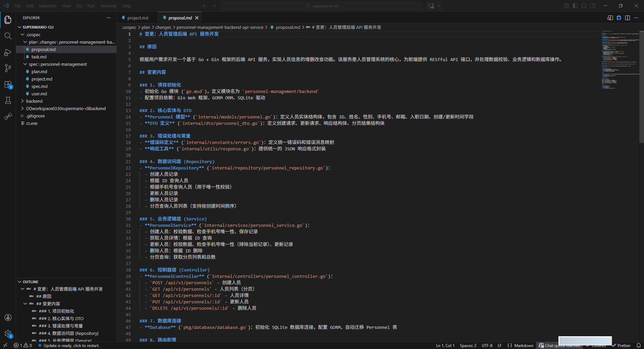644x349 pixels.
Task: Click 'Update is ready, click to restart'
Action: 71,345
